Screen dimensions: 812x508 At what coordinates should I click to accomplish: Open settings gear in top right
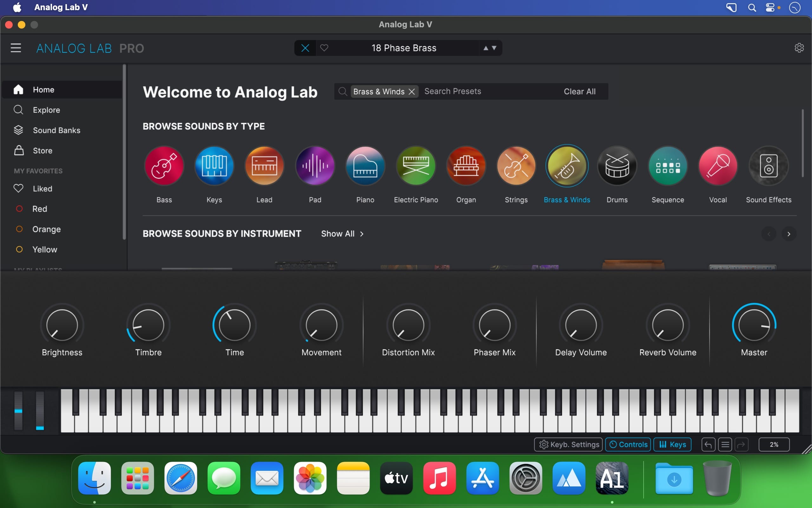click(x=799, y=48)
